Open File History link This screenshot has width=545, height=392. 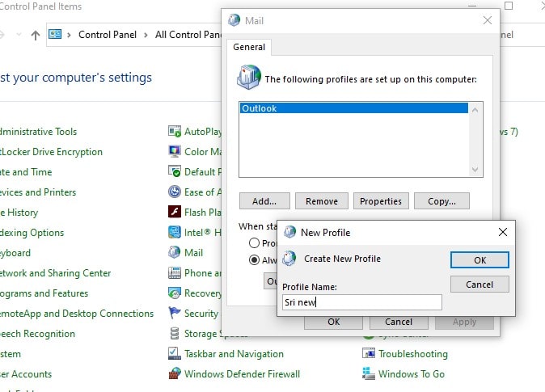(19, 212)
